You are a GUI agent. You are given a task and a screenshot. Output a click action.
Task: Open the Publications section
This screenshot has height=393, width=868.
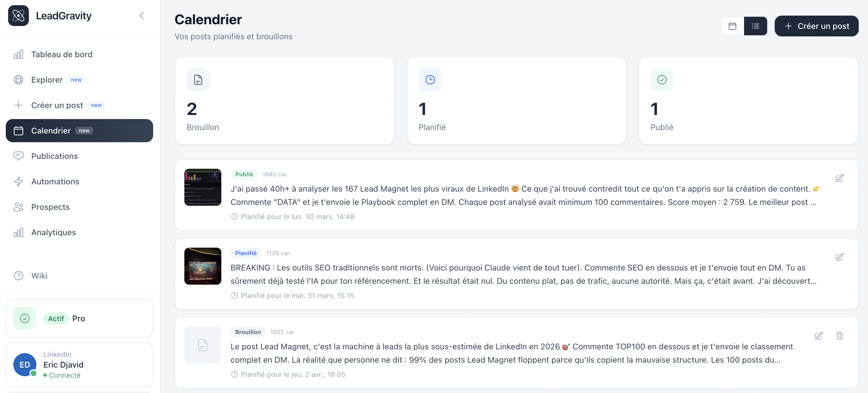point(55,156)
